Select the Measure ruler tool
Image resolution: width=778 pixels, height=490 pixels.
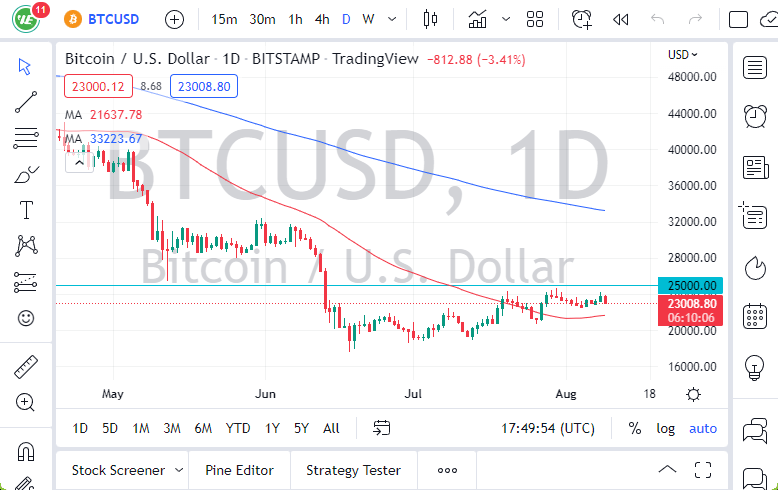26,367
